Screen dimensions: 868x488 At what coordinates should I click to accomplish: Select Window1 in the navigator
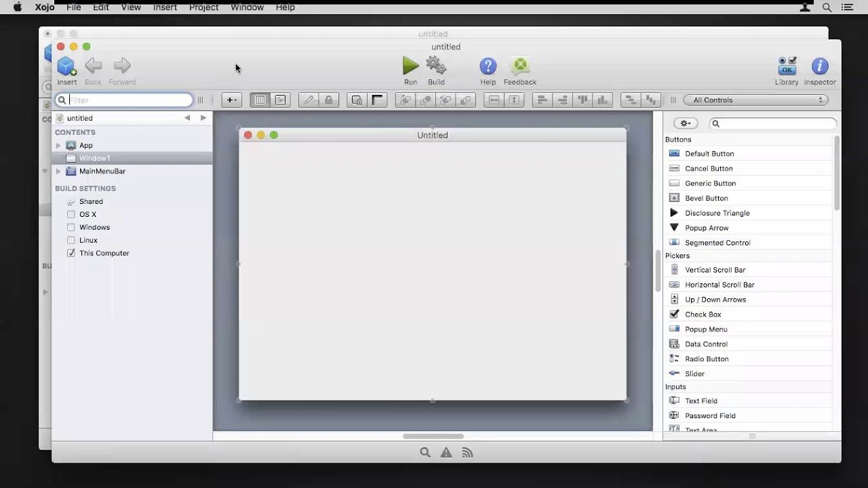(132, 158)
